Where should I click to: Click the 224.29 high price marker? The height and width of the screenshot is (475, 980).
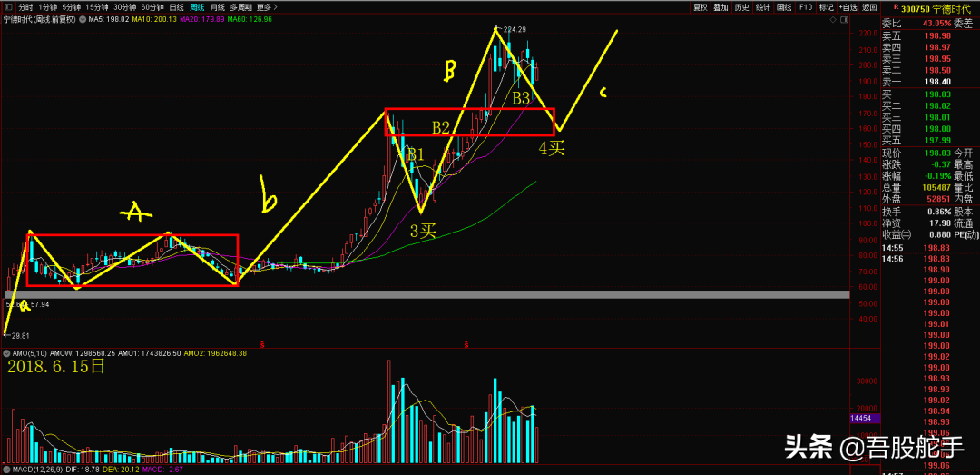click(x=513, y=29)
